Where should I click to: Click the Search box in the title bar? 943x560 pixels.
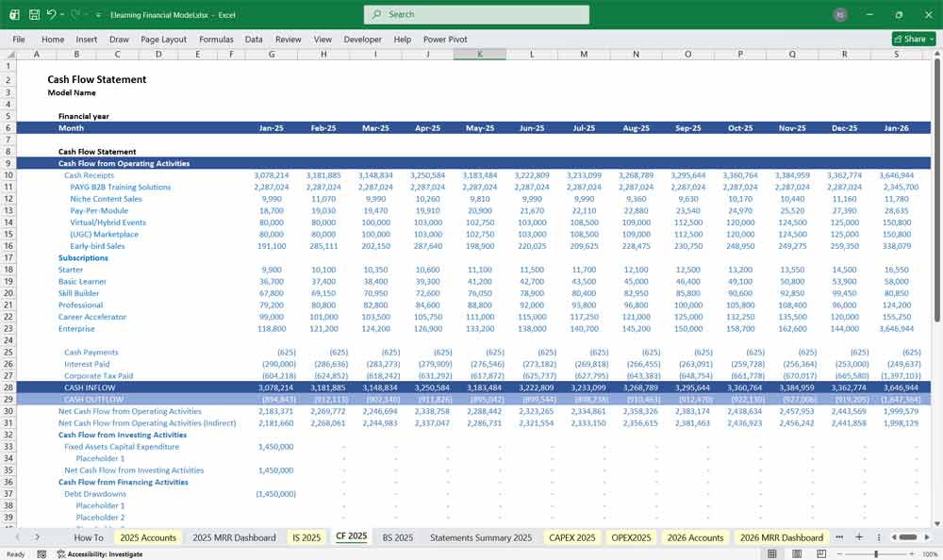click(475, 14)
